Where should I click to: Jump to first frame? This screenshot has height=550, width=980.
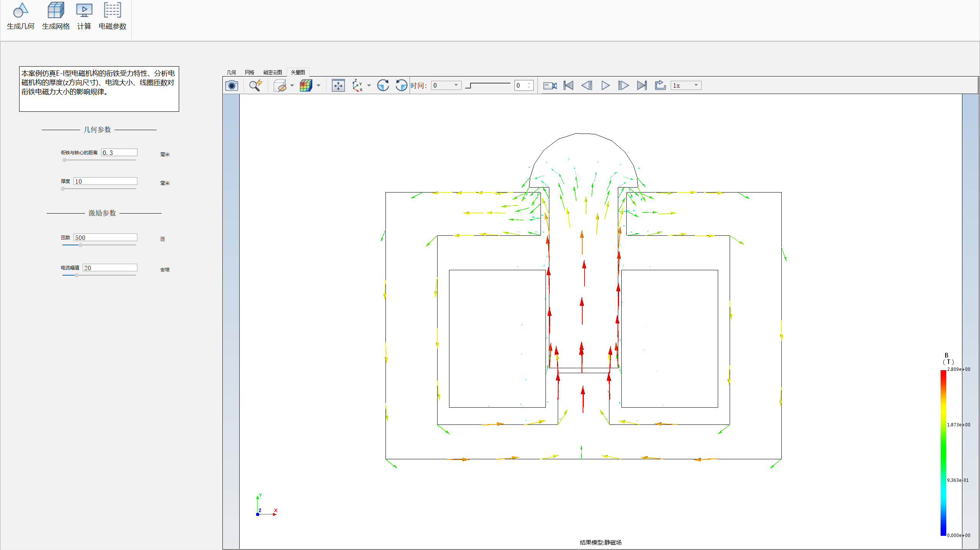(x=568, y=85)
